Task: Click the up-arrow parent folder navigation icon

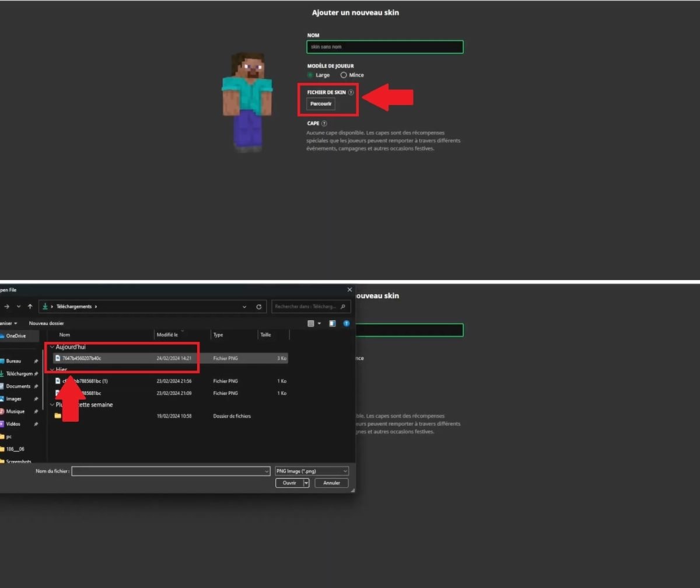Action: pyautogui.click(x=30, y=307)
